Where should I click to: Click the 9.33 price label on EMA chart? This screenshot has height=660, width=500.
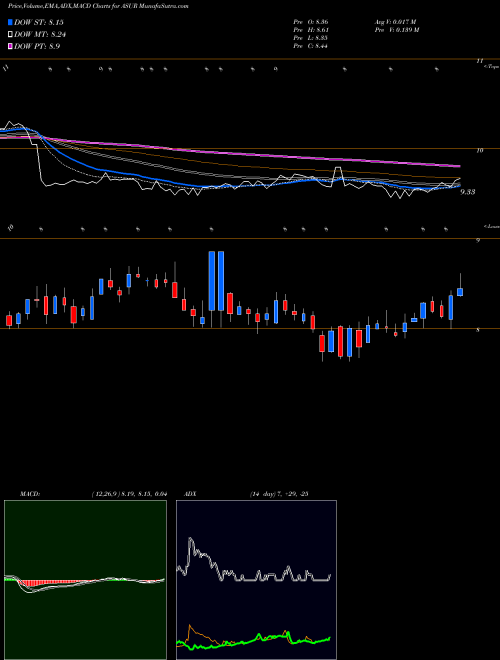click(x=468, y=192)
